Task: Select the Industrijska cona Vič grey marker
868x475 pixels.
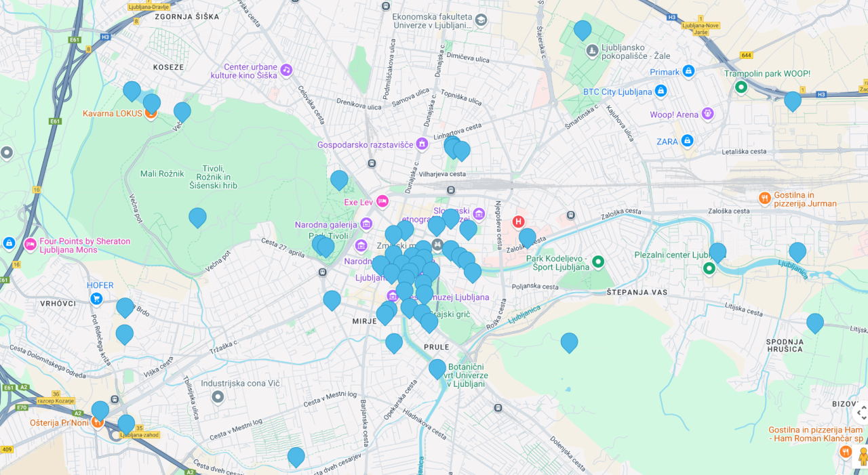Action: (x=218, y=396)
